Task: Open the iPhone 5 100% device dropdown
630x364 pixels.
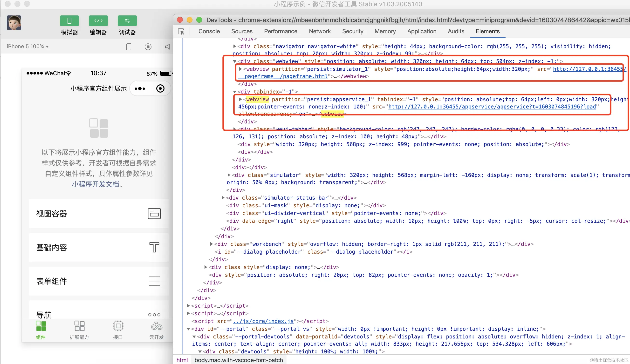Action: coord(27,47)
